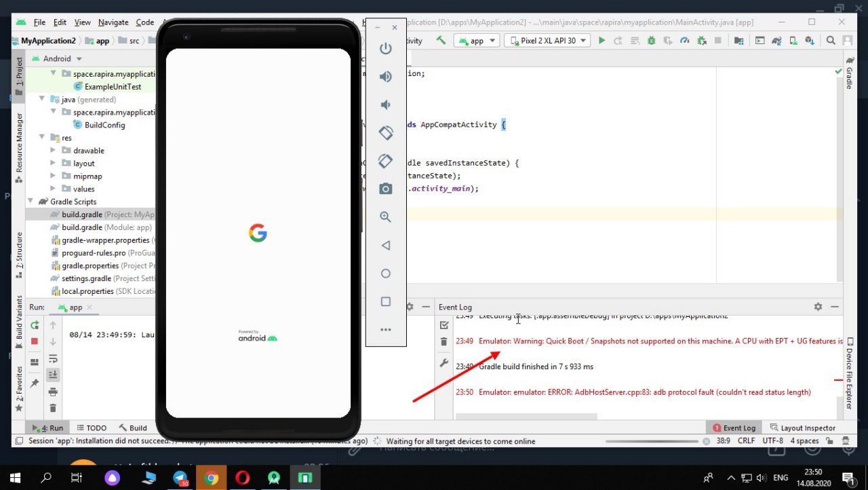Start debugging with the green bug icon
868x490 pixels.
651,41
